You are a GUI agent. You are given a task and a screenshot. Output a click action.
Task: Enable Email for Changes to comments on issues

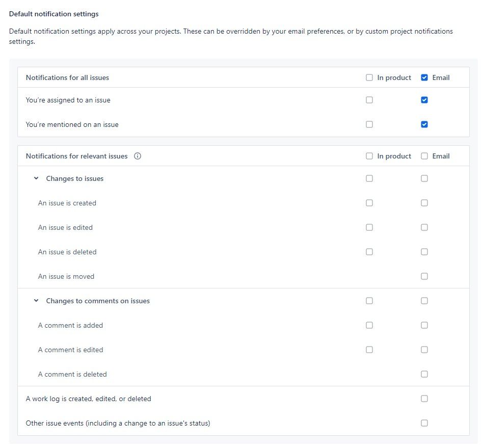(424, 301)
